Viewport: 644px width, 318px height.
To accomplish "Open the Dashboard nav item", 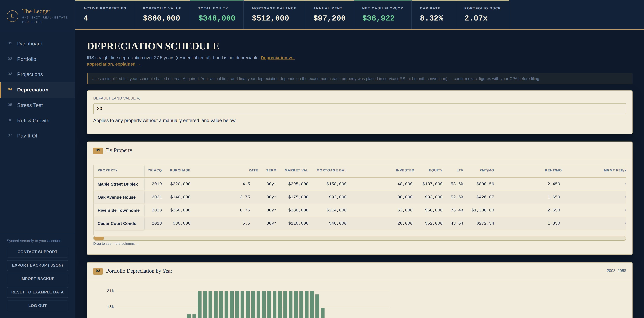I will (38, 44).
